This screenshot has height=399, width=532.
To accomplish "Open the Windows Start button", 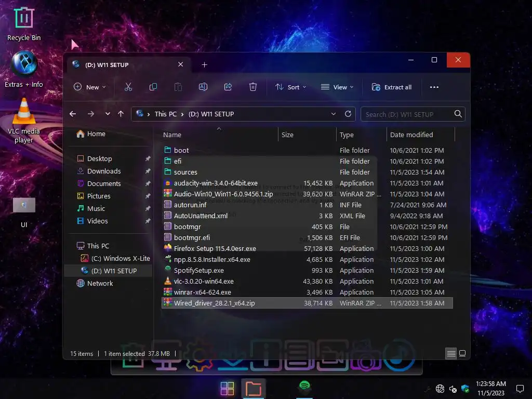I will point(227,389).
